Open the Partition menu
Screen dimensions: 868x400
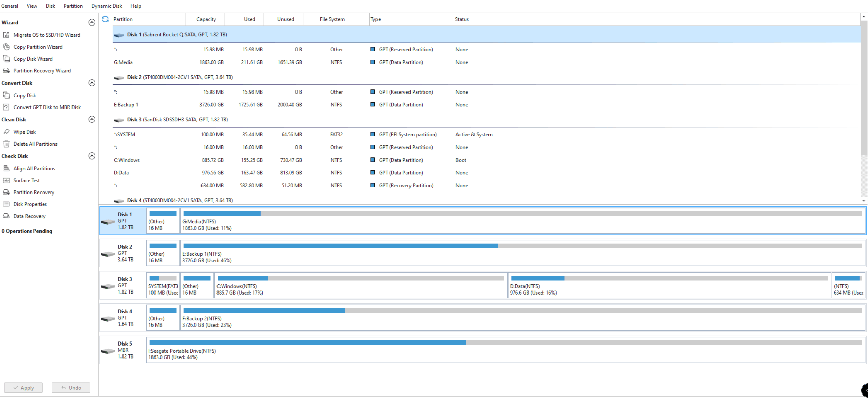coord(73,6)
